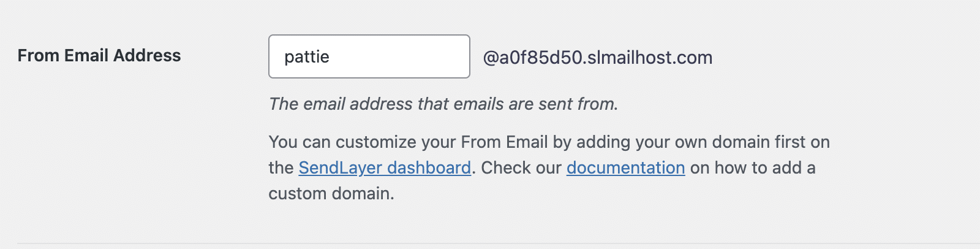Open the documentation link
Viewport: 980px width, 249px height.
[x=625, y=167]
